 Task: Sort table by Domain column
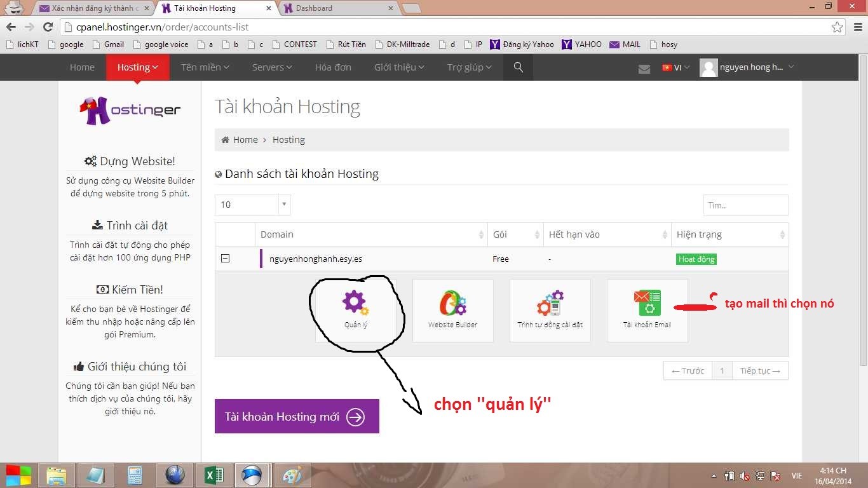[x=371, y=234]
